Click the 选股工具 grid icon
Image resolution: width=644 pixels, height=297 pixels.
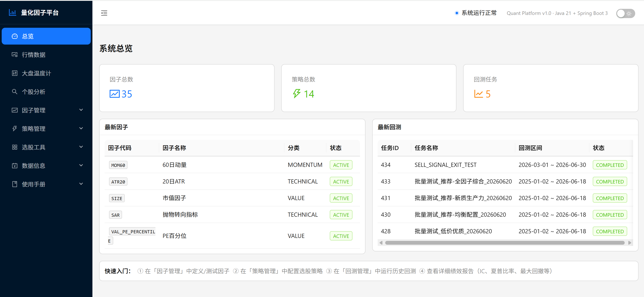15,147
